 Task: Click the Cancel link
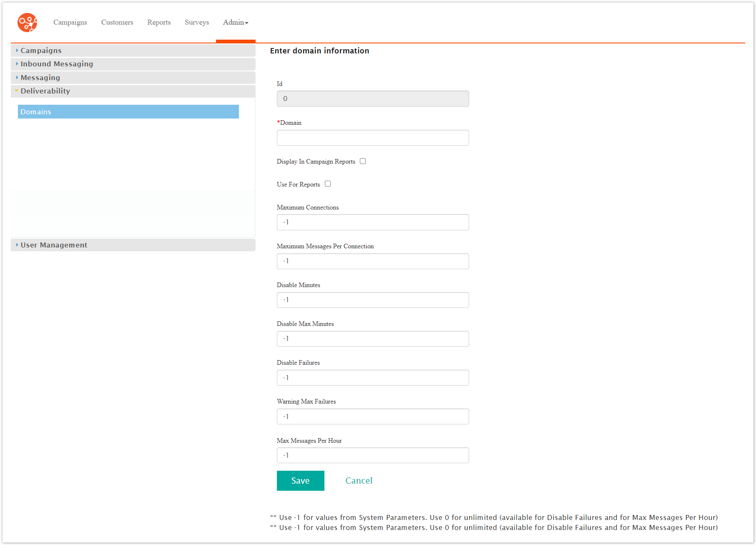(x=359, y=481)
